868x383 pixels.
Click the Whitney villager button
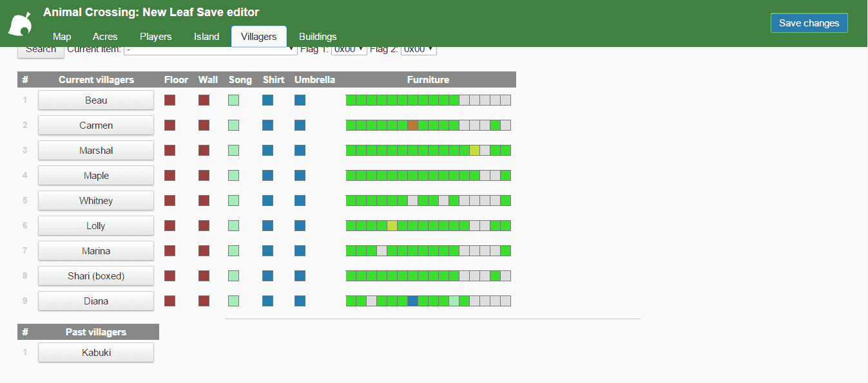coord(96,201)
